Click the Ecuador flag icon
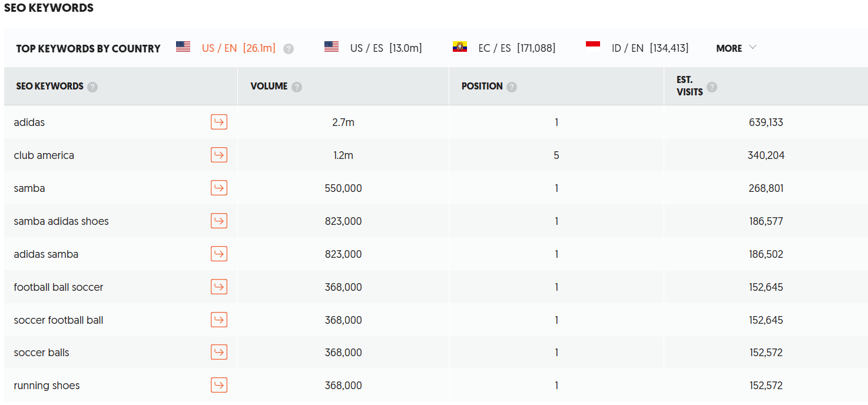The image size is (868, 405). coord(460,47)
